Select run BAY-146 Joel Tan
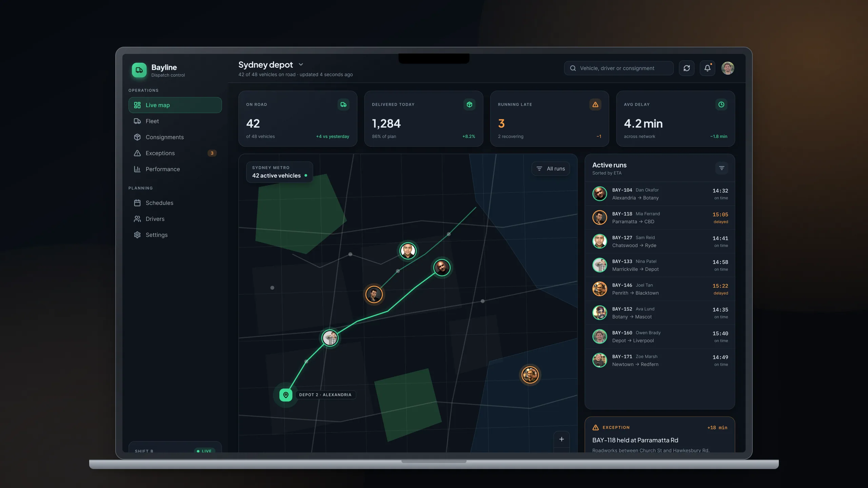This screenshot has height=488, width=868. (660, 289)
